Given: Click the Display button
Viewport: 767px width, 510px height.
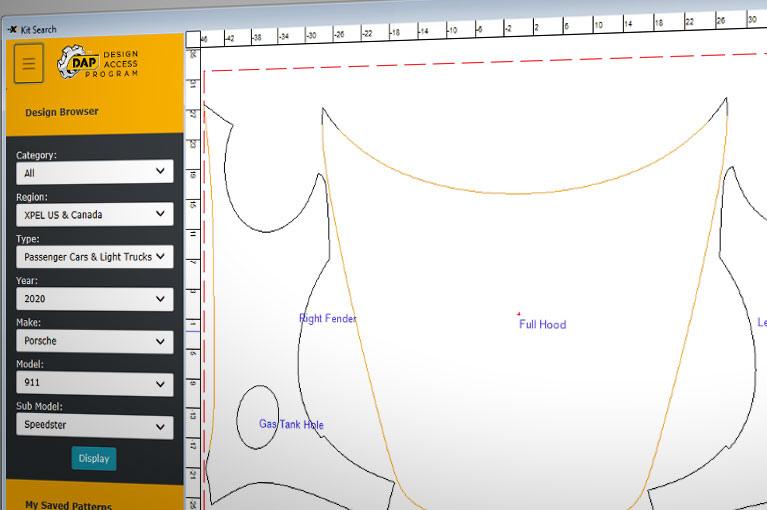Looking at the screenshot, I should coord(94,459).
